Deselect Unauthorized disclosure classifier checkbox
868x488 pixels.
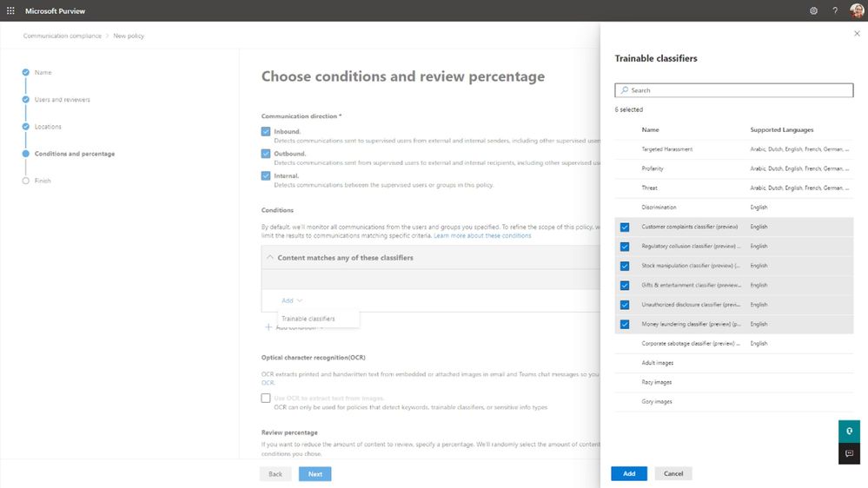625,305
